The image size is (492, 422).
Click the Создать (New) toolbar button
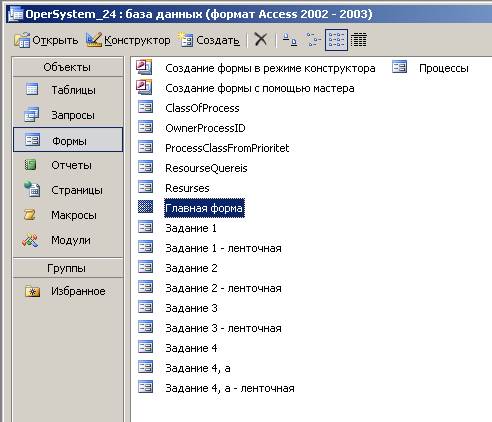tap(209, 40)
